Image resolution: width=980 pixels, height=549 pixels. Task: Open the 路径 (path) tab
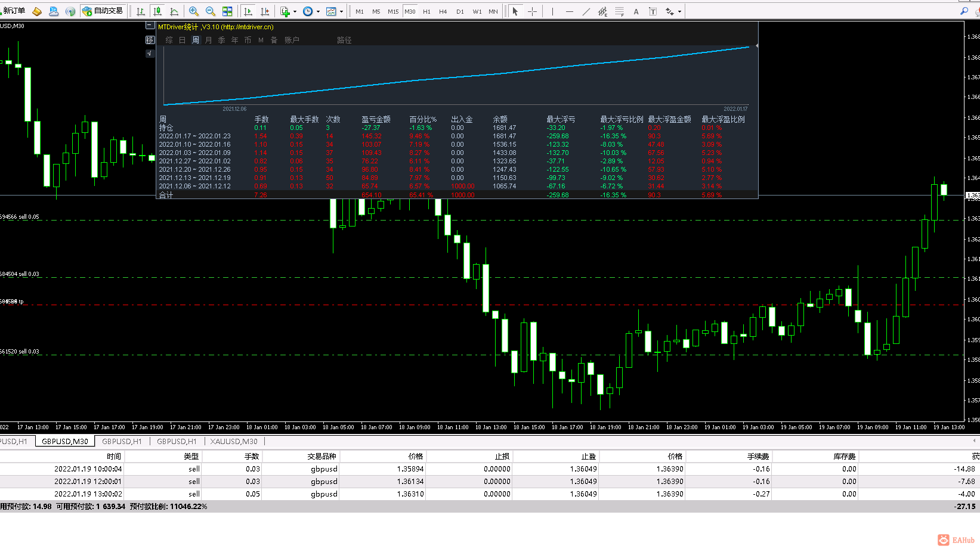coord(344,40)
